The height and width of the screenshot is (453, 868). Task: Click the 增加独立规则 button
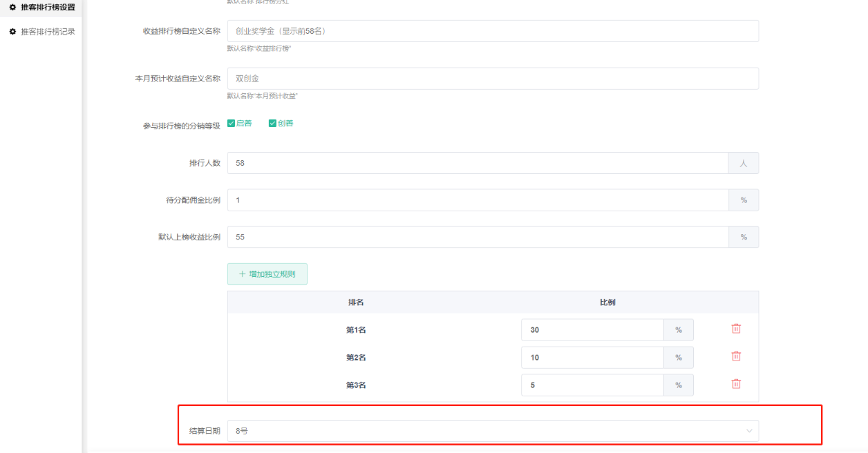pos(267,274)
